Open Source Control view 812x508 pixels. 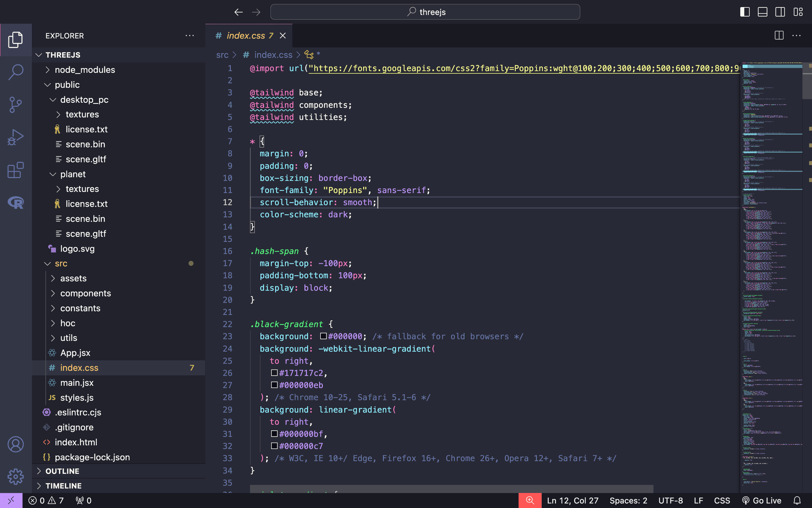click(16, 105)
